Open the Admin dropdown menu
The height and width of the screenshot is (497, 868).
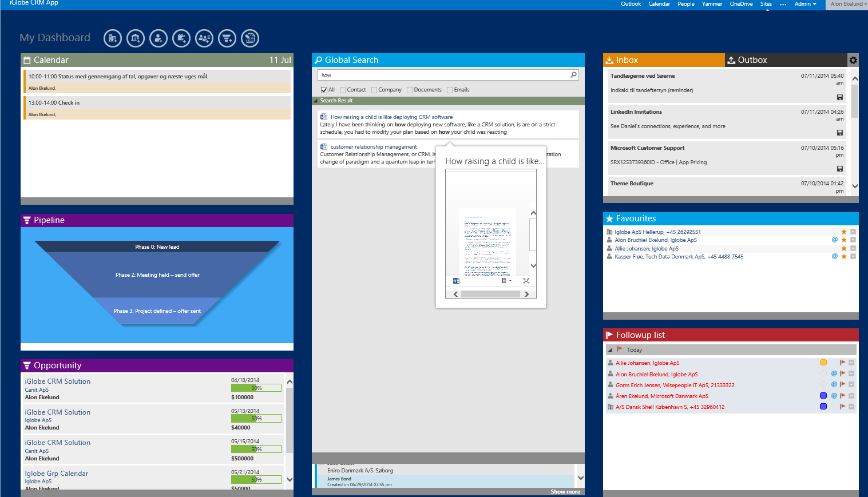point(805,4)
